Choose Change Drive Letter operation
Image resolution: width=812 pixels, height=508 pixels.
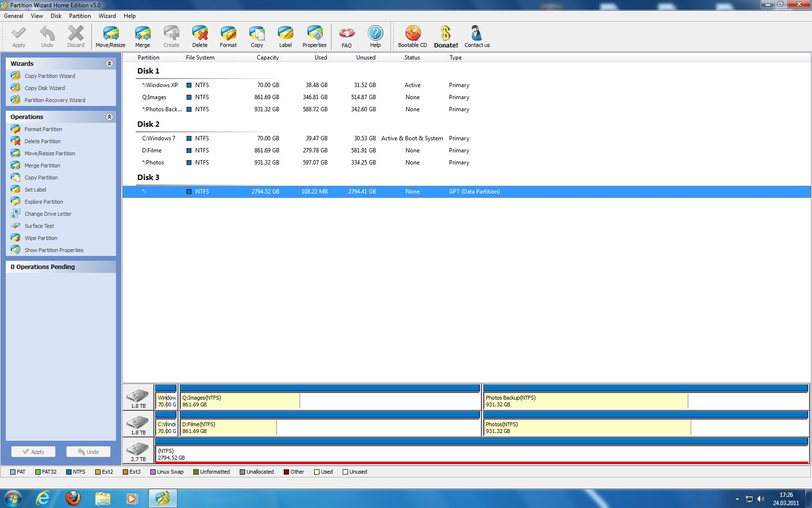tap(48, 214)
